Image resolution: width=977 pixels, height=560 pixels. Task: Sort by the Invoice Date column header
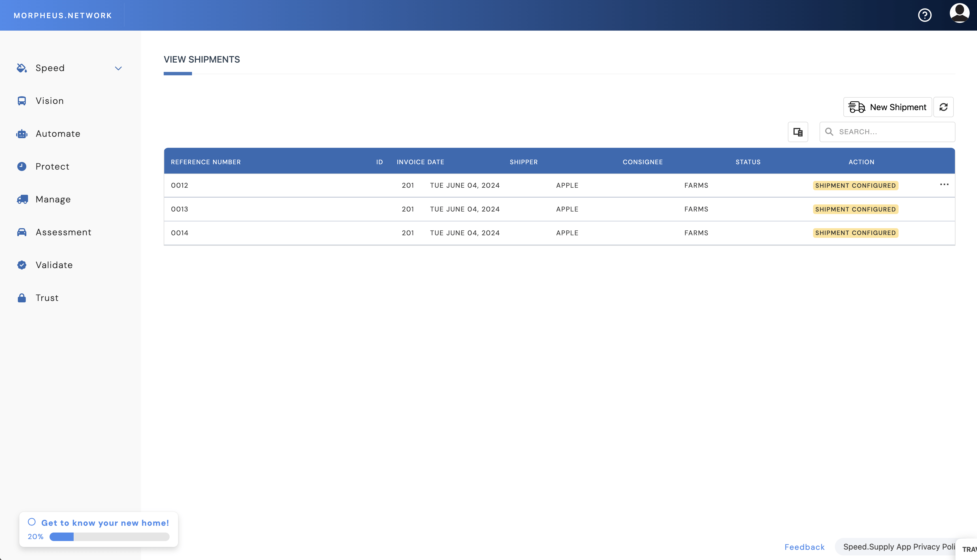pos(420,162)
